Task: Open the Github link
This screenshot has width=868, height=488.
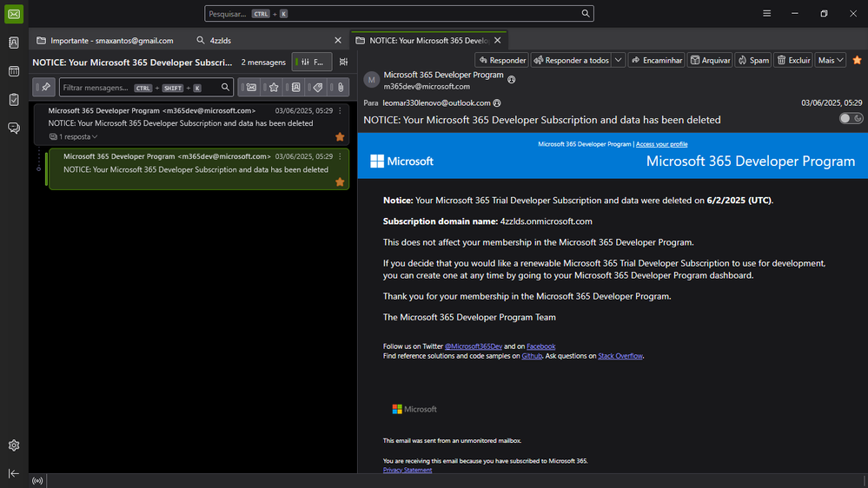Action: 532,356
